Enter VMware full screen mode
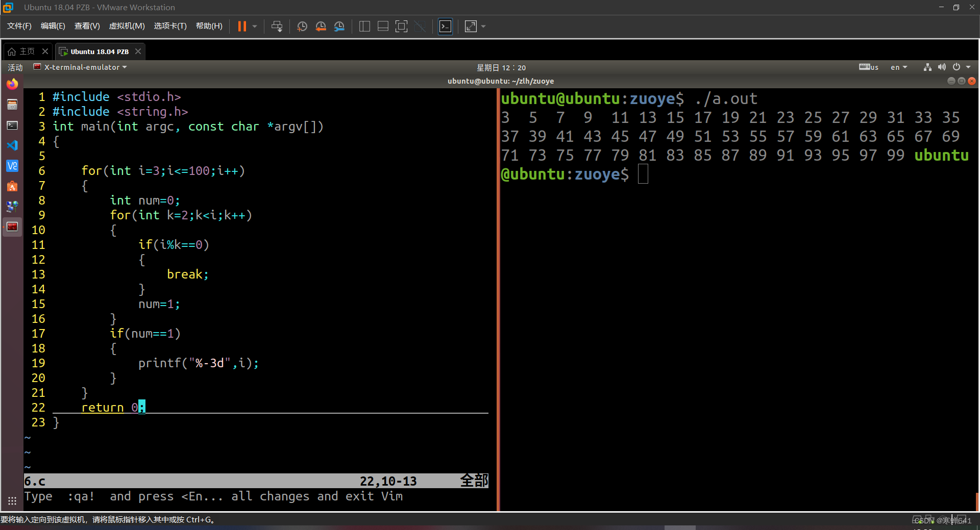980x530 pixels. point(402,27)
